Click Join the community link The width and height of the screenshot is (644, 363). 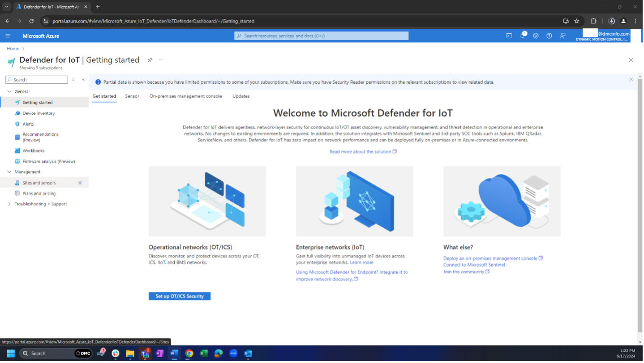tap(466, 272)
